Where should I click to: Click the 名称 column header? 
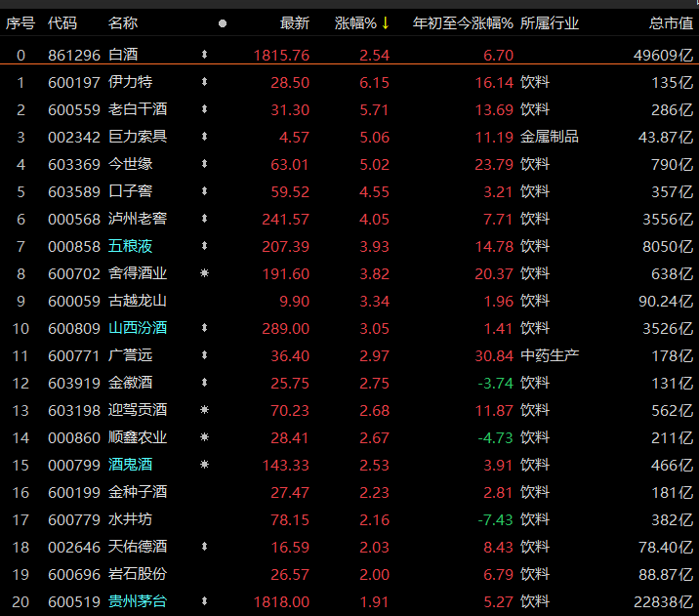[x=123, y=23]
